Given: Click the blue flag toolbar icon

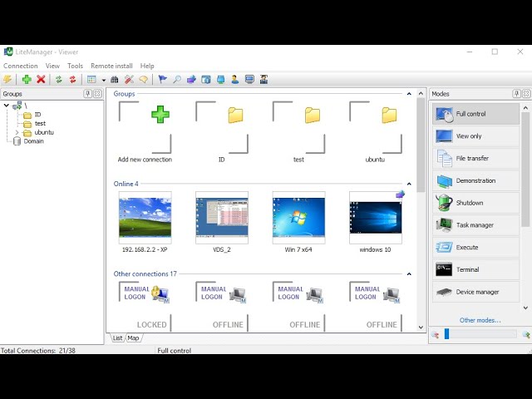Looking at the screenshot, I should (163, 80).
